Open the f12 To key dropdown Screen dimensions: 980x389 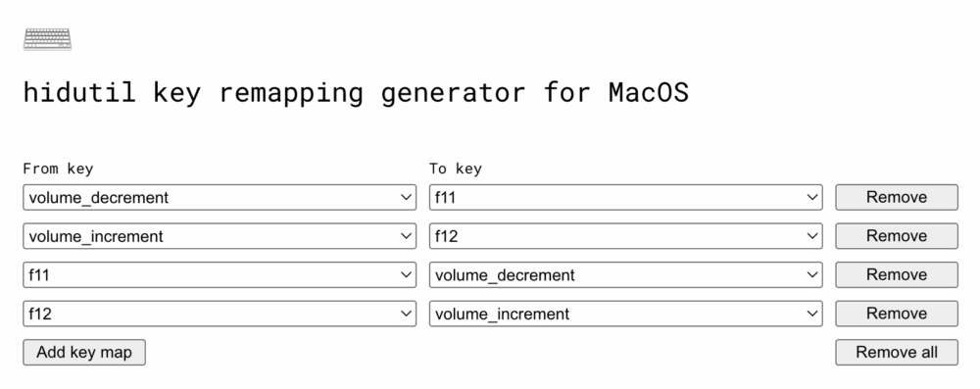625,236
